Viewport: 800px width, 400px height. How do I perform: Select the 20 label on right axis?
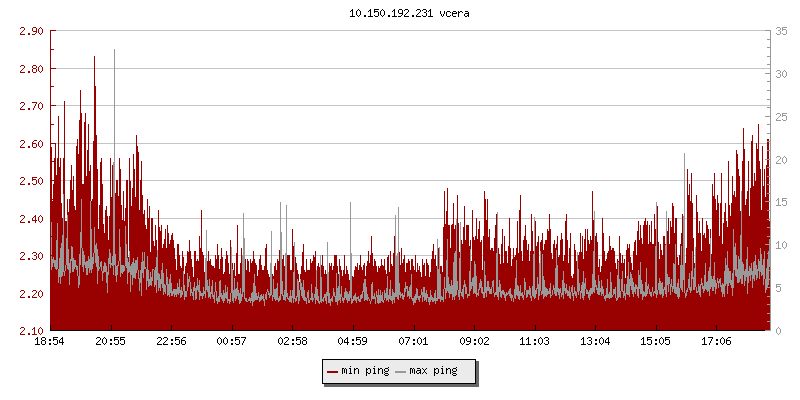783,160
